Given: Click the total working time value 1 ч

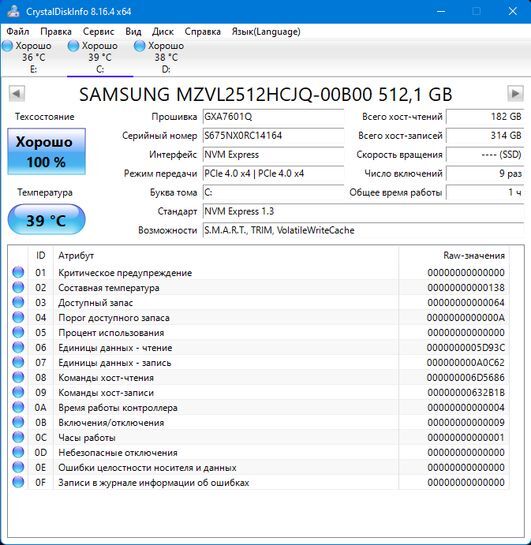Looking at the screenshot, I should (x=485, y=192).
